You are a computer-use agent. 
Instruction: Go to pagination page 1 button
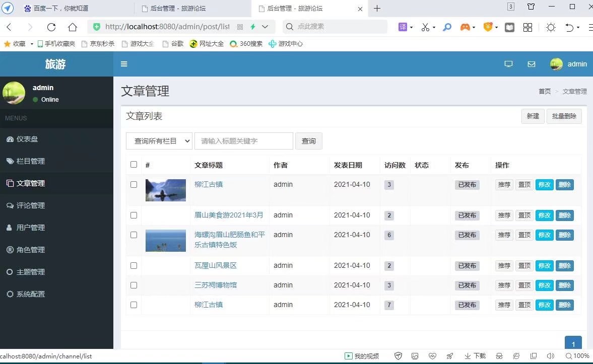573,343
